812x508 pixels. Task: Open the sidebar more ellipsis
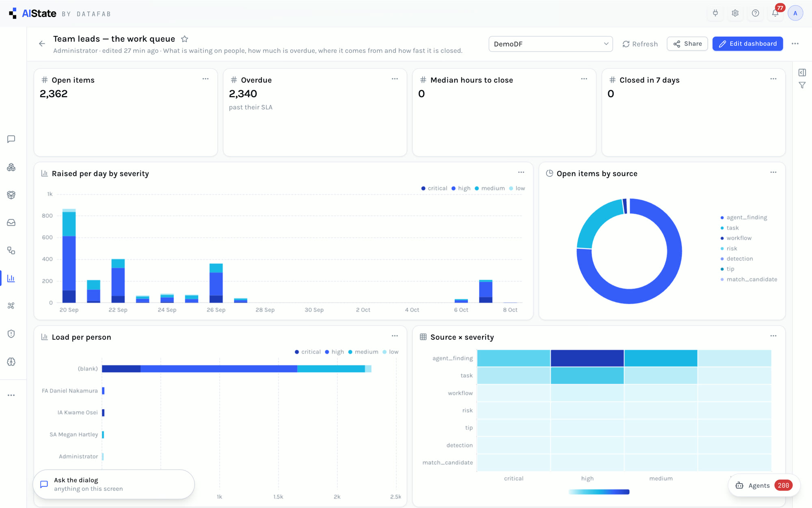tap(11, 395)
